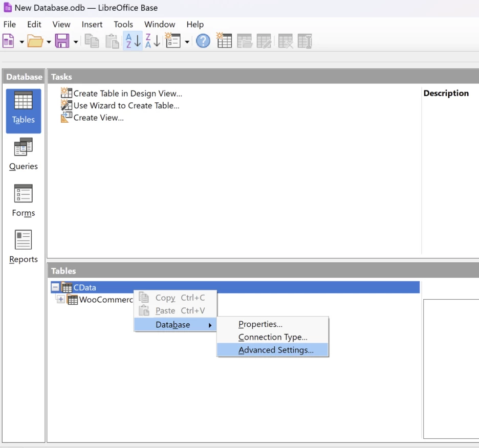The width and height of the screenshot is (479, 448).
Task: Click the Copy toolbar icon
Action: point(92,41)
